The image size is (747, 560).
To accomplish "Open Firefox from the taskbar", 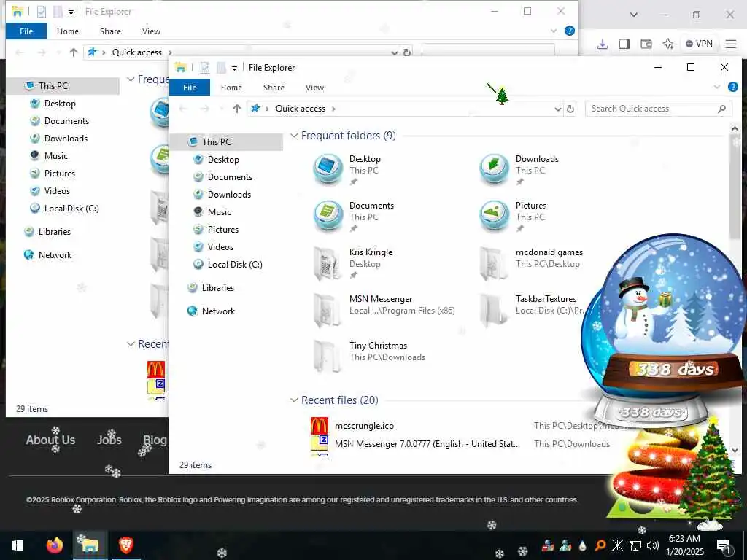I will pos(55,545).
